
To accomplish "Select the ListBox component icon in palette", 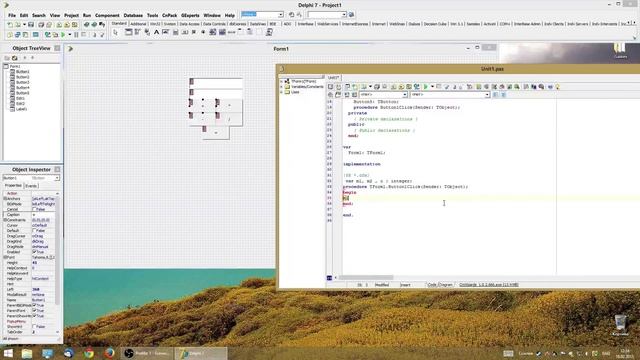I will (213, 32).
